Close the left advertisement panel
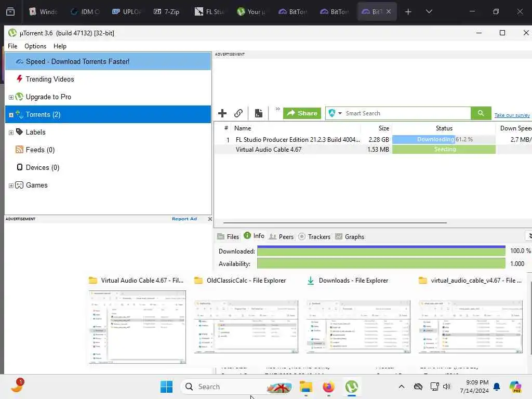Viewport: 532px width, 399px height. (x=210, y=219)
